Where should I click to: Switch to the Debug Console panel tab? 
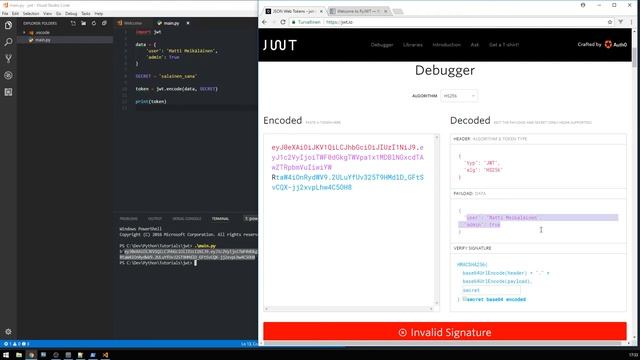tap(187, 219)
